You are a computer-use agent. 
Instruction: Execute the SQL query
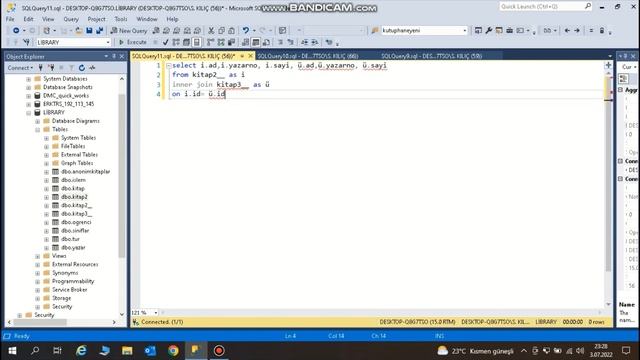(x=133, y=42)
